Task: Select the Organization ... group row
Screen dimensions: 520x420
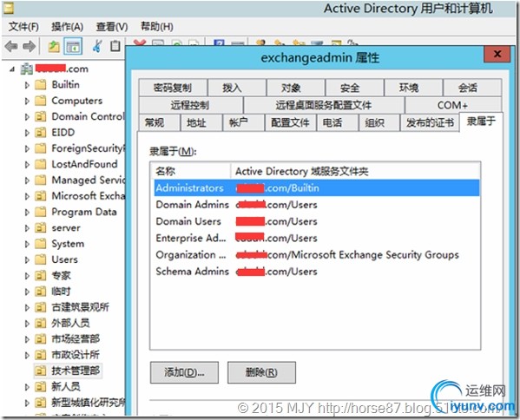Action: (317, 255)
